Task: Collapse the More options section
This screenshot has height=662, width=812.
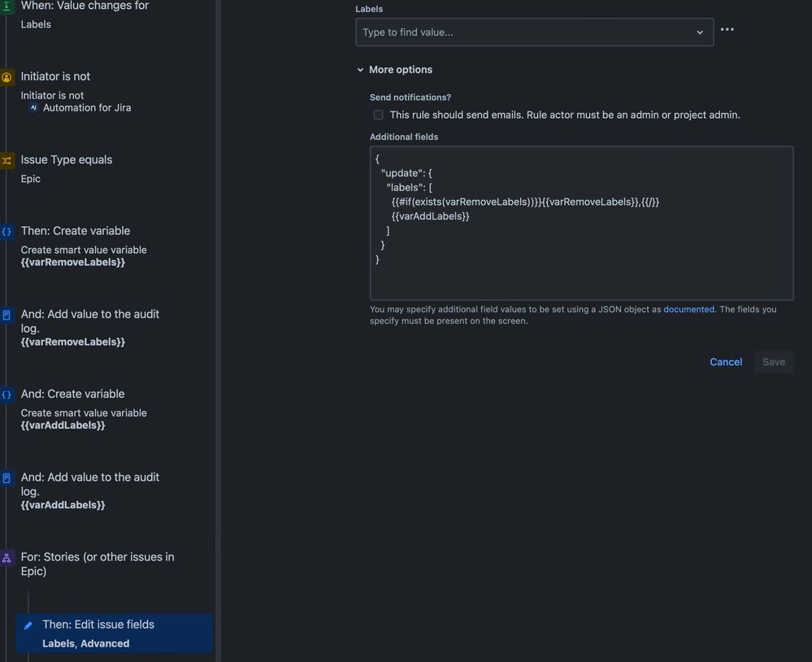Action: click(x=360, y=69)
